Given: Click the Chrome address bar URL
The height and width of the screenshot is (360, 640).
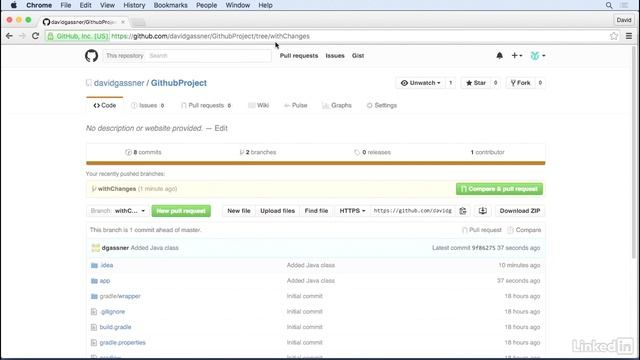Looking at the screenshot, I should pos(210,36).
